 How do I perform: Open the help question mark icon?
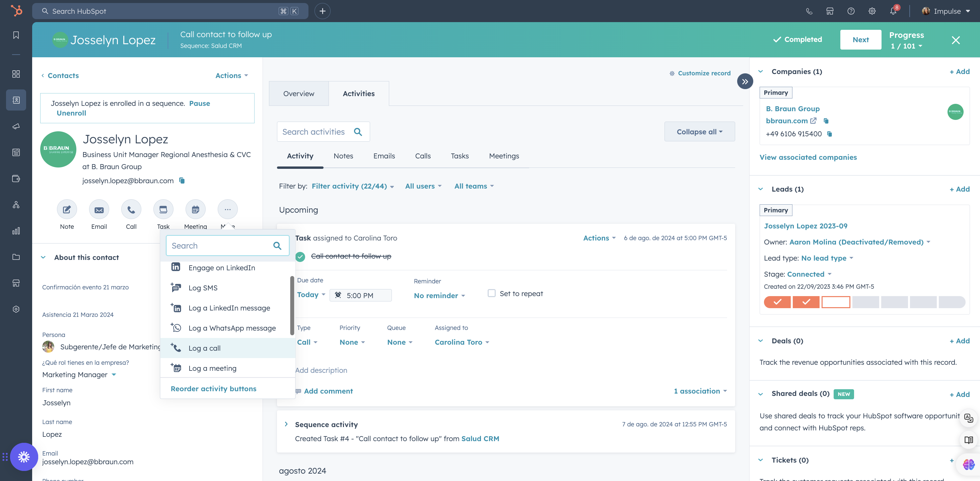(x=851, y=11)
